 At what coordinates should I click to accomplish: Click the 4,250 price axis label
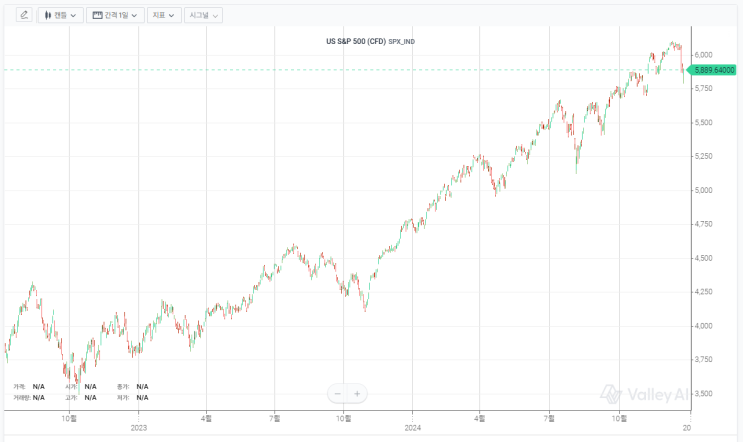(704, 292)
